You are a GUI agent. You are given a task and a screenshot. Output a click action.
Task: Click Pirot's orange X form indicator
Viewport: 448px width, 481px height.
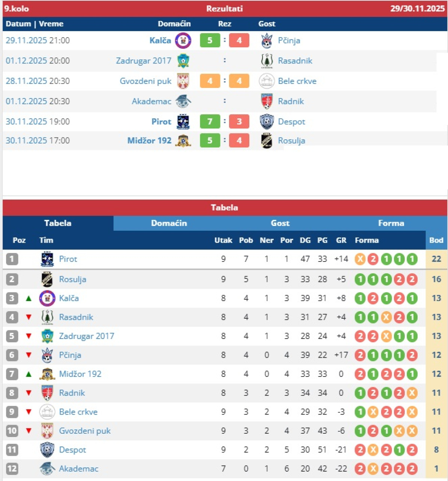[360, 259]
